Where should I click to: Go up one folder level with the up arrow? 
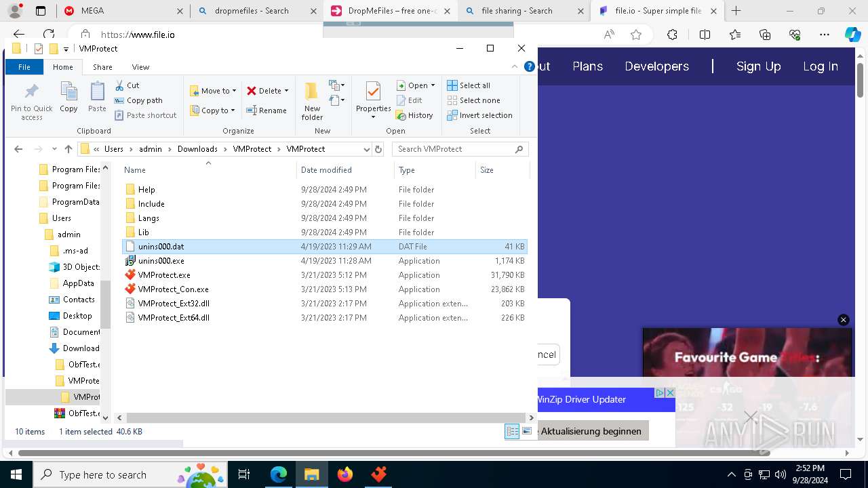pyautogui.click(x=68, y=149)
